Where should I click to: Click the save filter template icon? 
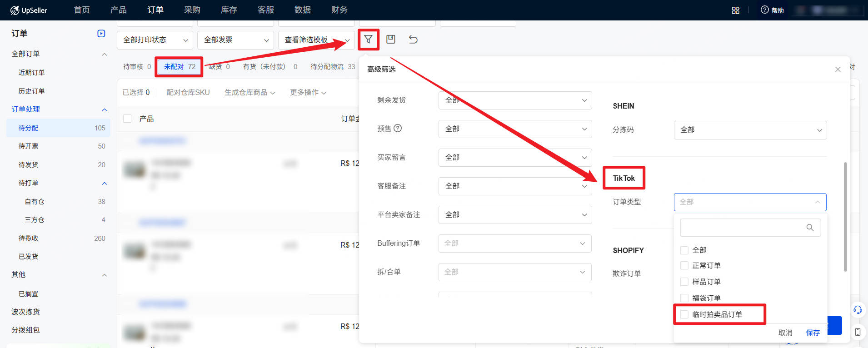[391, 40]
